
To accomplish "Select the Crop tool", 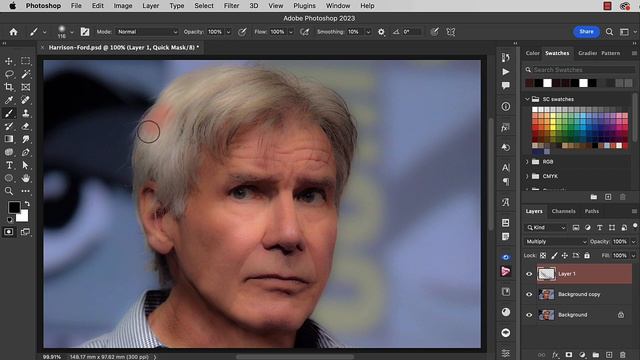I will click(x=9, y=87).
